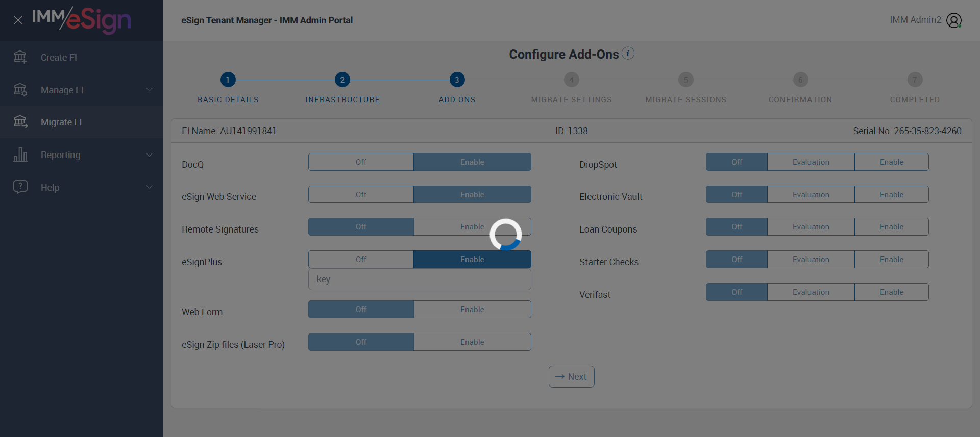The height and width of the screenshot is (437, 980).
Task: Select step 7 circle Completed
Action: click(915, 80)
